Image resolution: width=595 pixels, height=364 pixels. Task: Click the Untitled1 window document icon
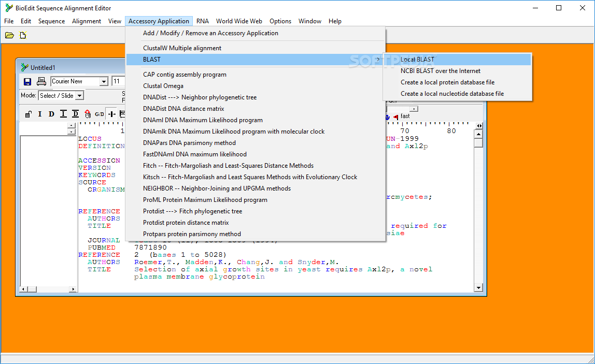pos(25,67)
